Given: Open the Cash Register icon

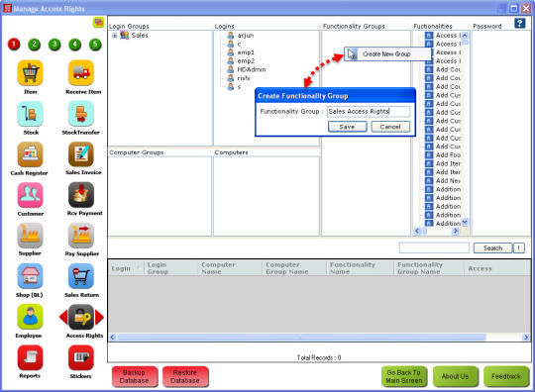Looking at the screenshot, I should coord(30,154).
